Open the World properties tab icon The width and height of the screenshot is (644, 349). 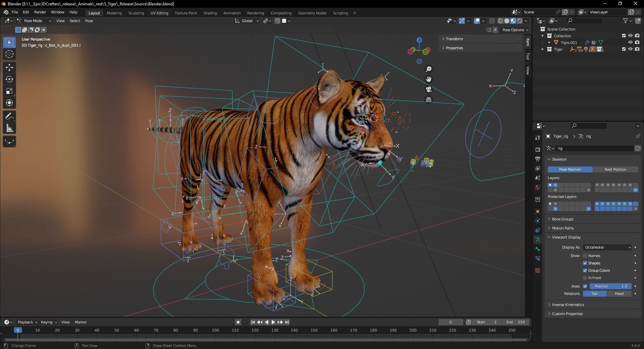(x=538, y=187)
